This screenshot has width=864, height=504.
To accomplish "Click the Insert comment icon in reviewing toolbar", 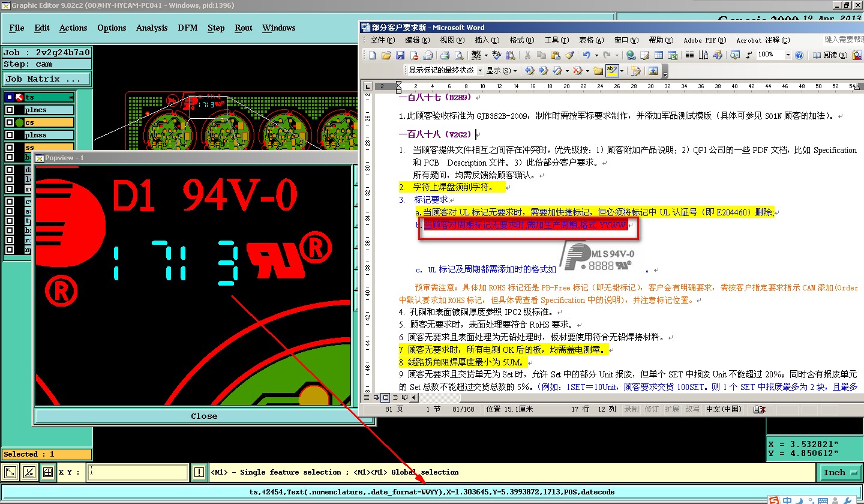I will [x=598, y=70].
